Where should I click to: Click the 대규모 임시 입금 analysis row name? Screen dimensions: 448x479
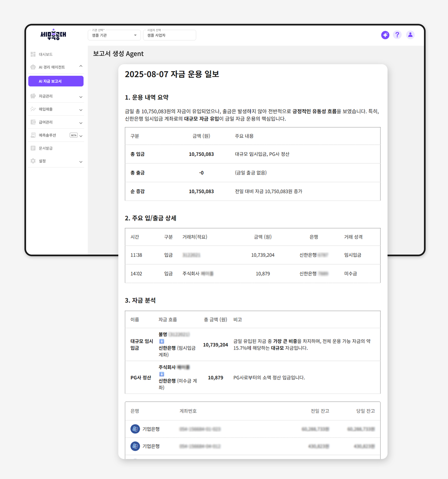pyautogui.click(x=142, y=344)
